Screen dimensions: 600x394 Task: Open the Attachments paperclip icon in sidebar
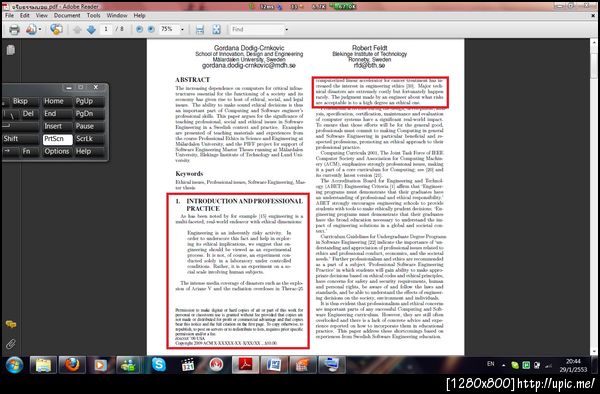click(x=11, y=344)
